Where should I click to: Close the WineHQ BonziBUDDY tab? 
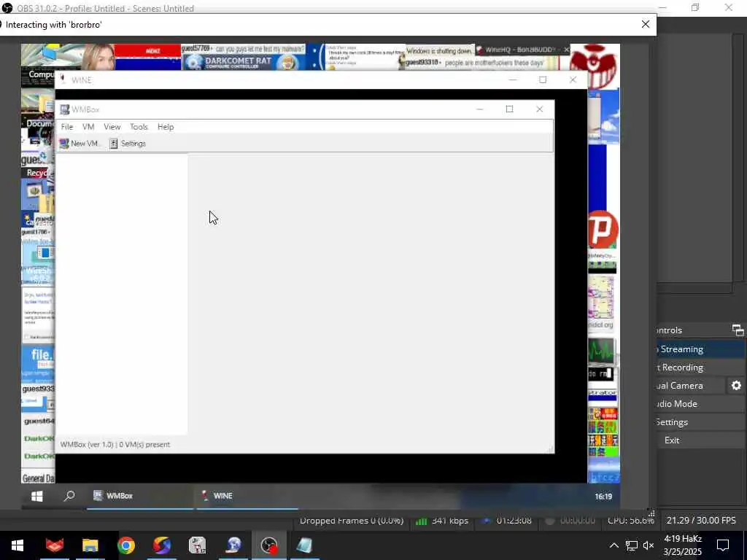566,50
